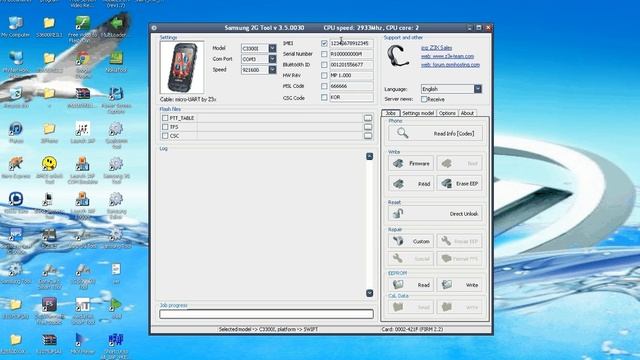Open the Z3X Sales link
640x360 pixels.
(x=436, y=48)
